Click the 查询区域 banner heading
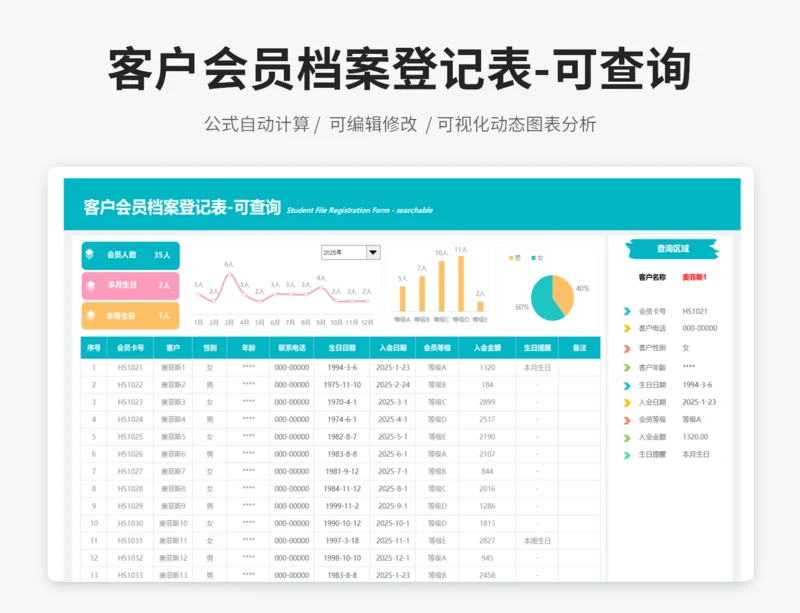The width and height of the screenshot is (800, 613). point(672,249)
